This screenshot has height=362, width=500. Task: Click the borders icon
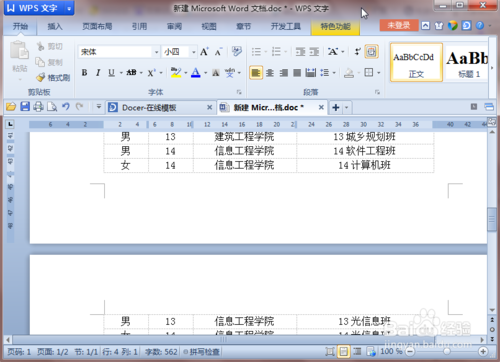(x=369, y=72)
